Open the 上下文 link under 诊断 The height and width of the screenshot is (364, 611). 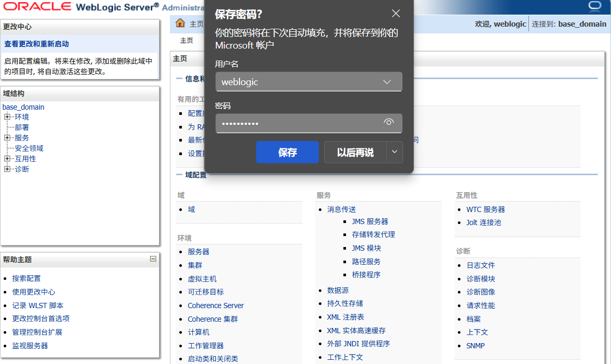[477, 332]
